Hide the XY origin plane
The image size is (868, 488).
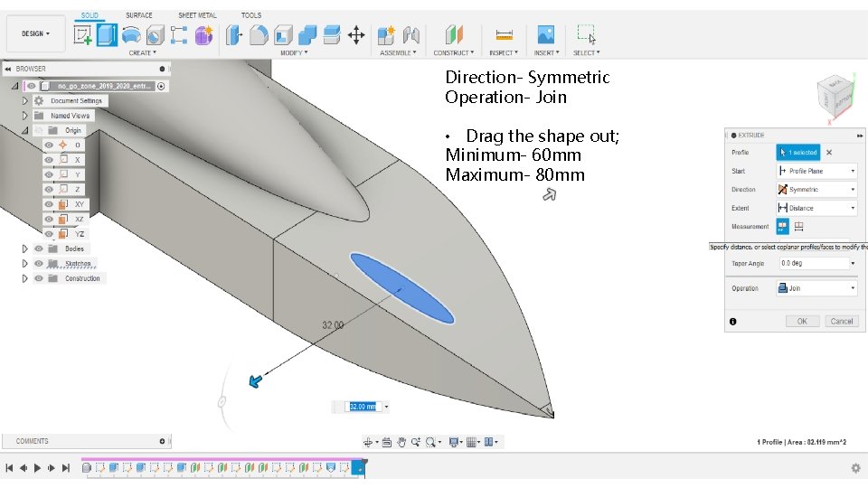49,204
